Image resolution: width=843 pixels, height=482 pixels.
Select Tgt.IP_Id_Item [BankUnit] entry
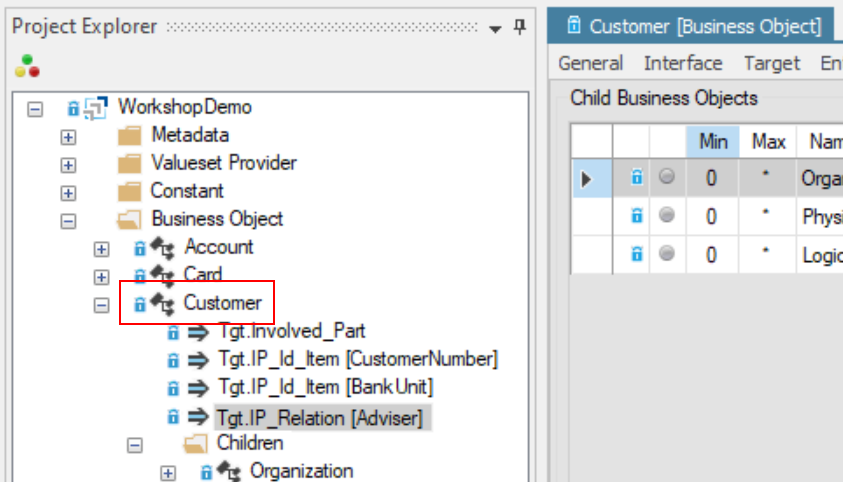pos(325,387)
